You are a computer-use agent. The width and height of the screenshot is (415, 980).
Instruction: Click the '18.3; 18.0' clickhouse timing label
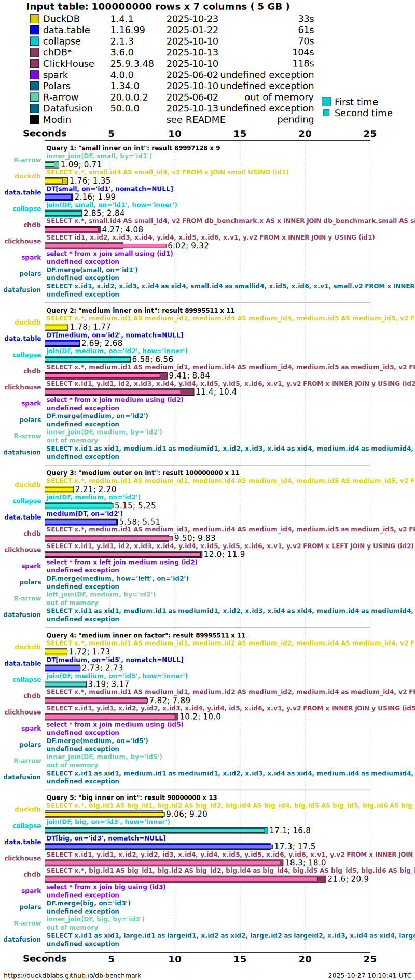pos(306,863)
